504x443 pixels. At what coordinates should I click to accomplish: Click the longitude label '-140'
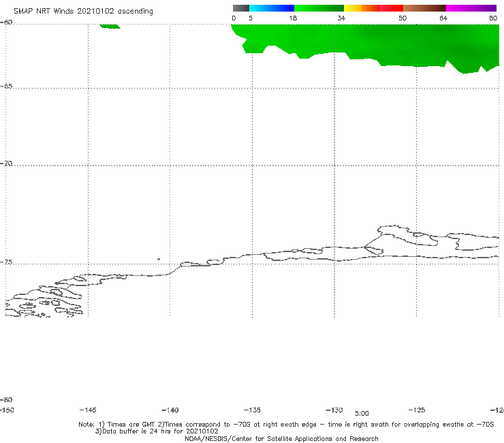tap(170, 410)
